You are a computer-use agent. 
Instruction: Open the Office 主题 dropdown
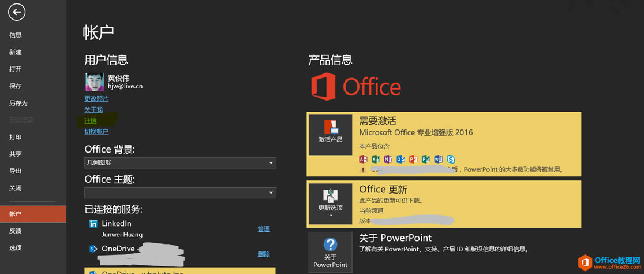click(x=180, y=192)
